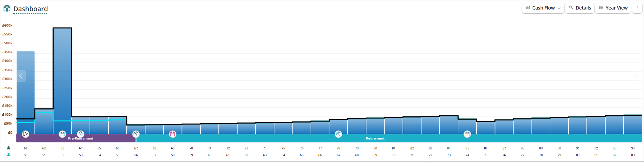Navigate the chart right with the arrow
This screenshot has width=644, height=163.
pos(637,76)
